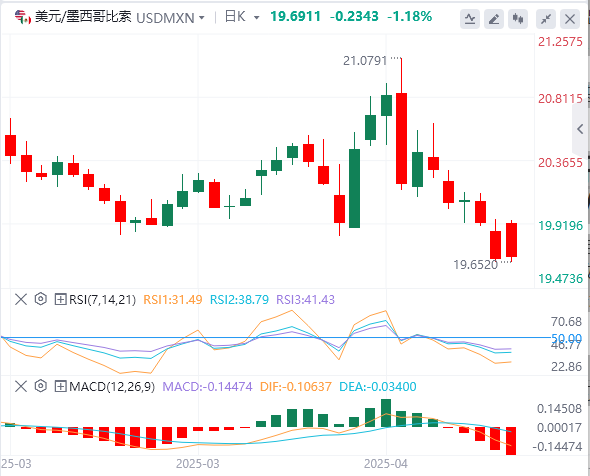Remove the MACD indicator panel

(21, 386)
